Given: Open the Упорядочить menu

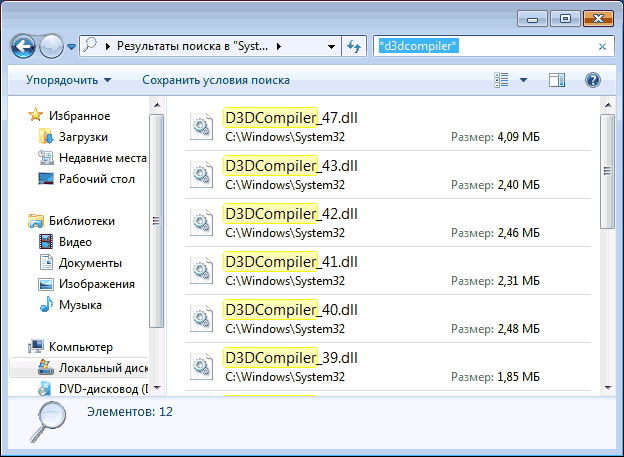Looking at the screenshot, I should [x=68, y=80].
